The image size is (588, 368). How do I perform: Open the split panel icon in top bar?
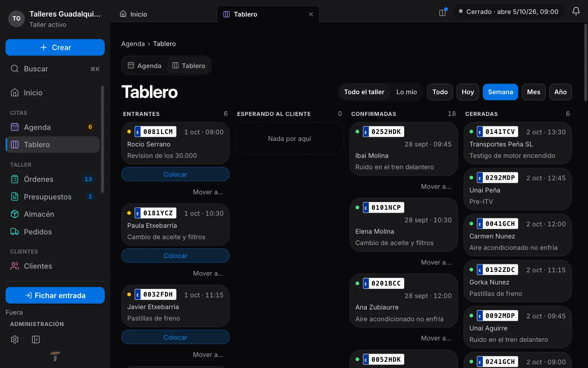pyautogui.click(x=443, y=12)
